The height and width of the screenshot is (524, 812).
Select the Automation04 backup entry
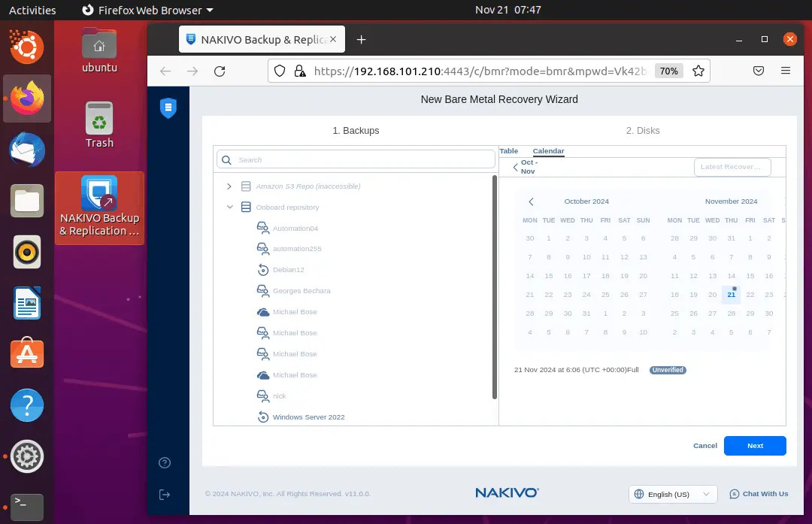(x=295, y=228)
